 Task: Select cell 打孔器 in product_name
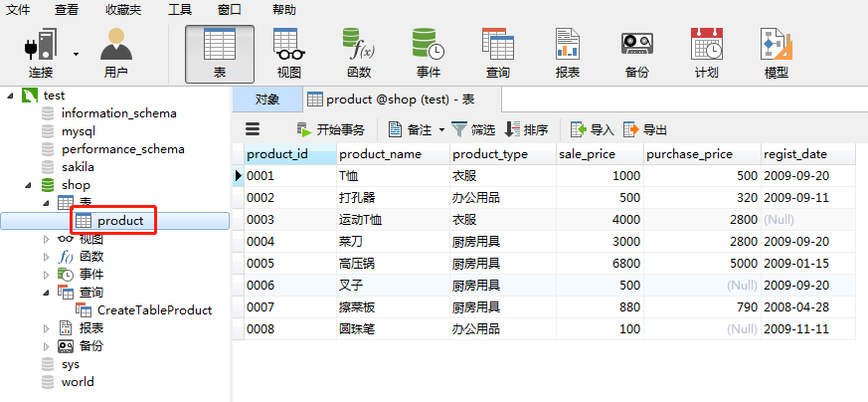393,198
